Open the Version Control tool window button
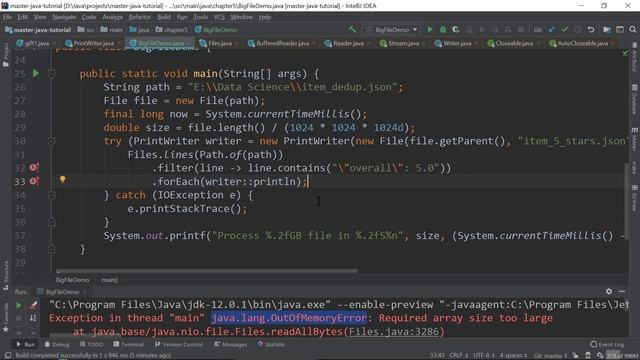The width and height of the screenshot is (640, 360). tap(179, 344)
